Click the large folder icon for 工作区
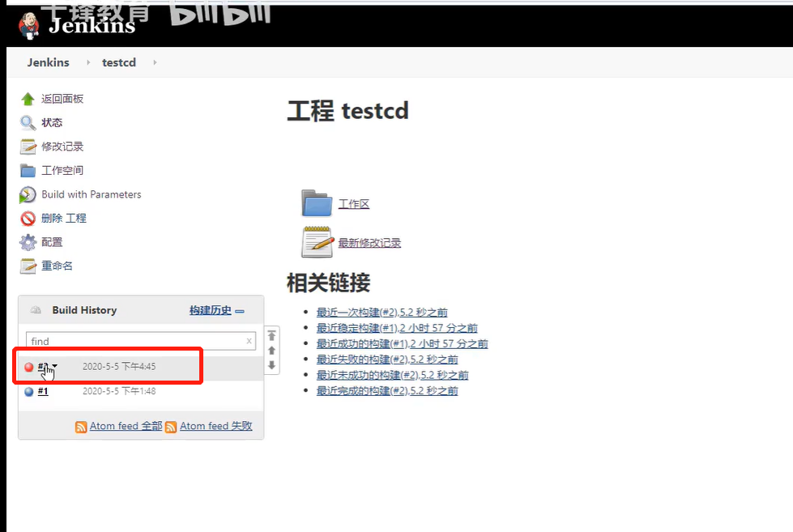Image resolution: width=793 pixels, height=532 pixels. coord(317,203)
